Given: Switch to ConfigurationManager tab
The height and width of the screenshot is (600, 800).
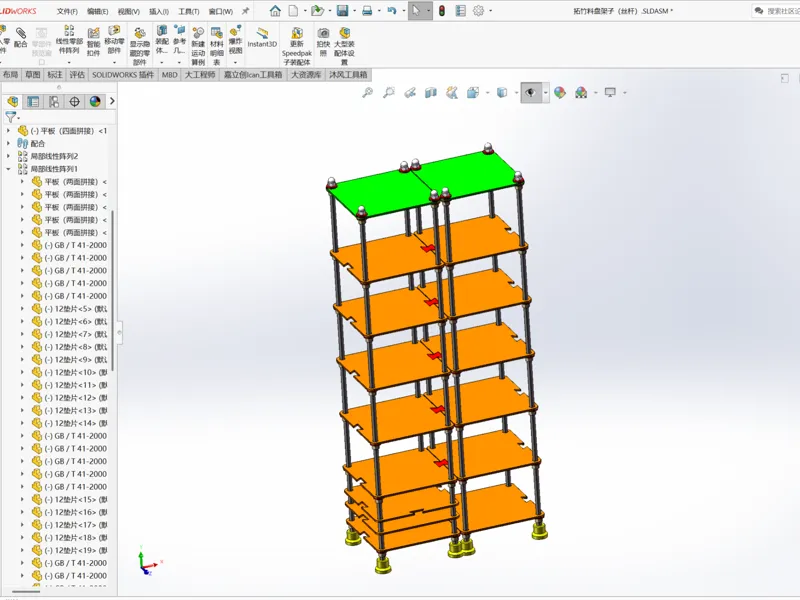Looking at the screenshot, I should [54, 102].
